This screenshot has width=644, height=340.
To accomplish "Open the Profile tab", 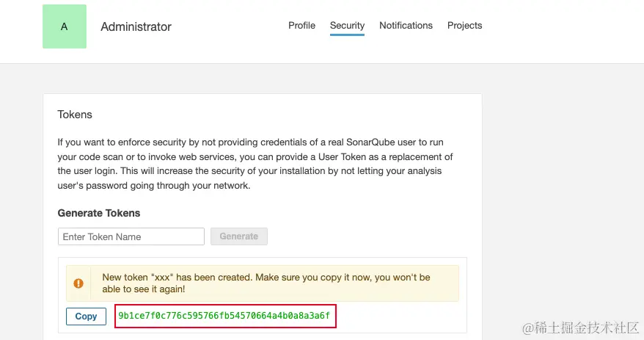I will 301,26.
